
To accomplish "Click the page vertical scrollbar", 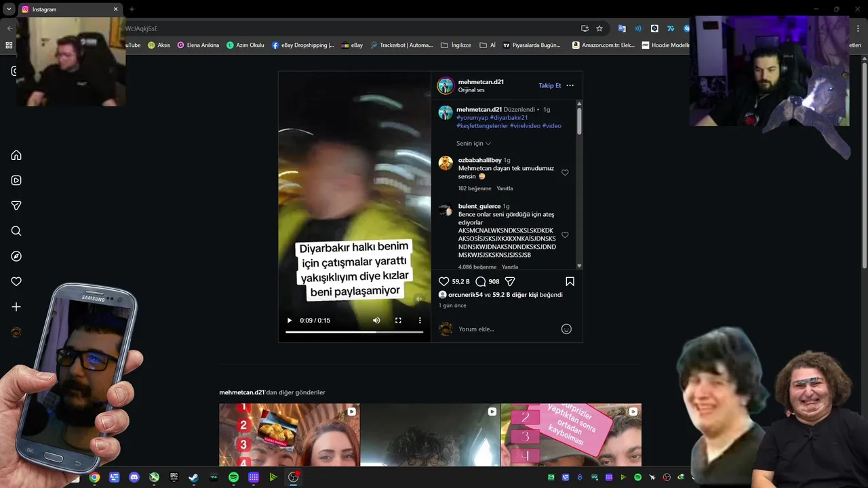I will [864, 166].
